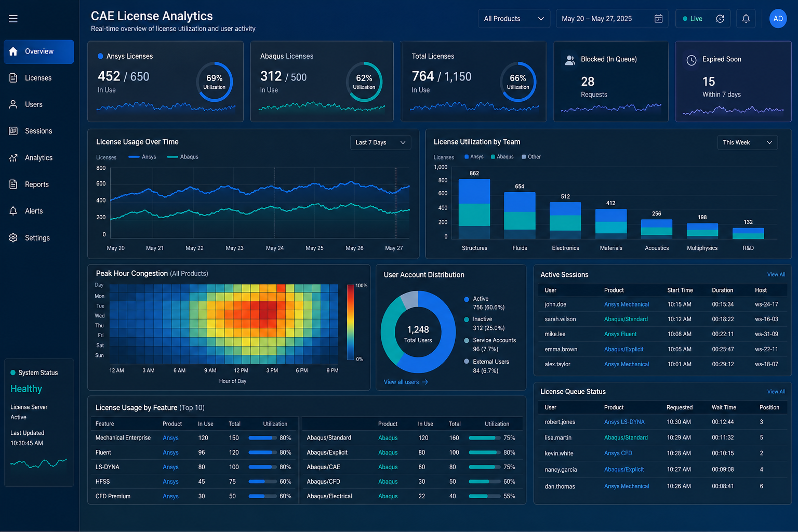The width and height of the screenshot is (798, 532).
Task: Toggle the Live status indicator
Action: point(693,19)
